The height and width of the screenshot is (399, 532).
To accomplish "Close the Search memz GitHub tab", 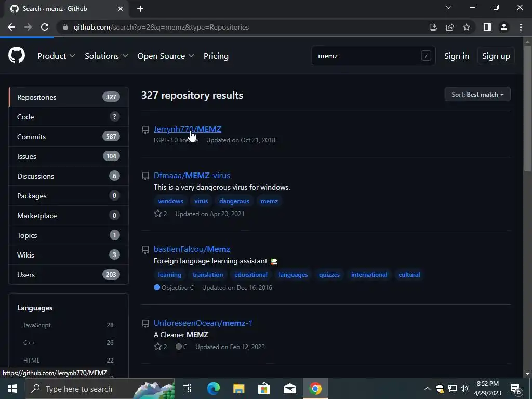I will point(121,9).
